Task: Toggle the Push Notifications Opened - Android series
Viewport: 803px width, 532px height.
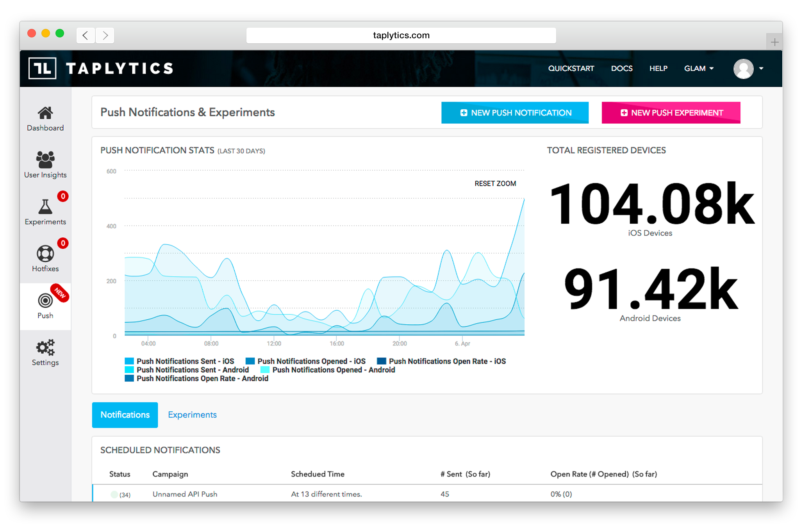Action: 333,370
